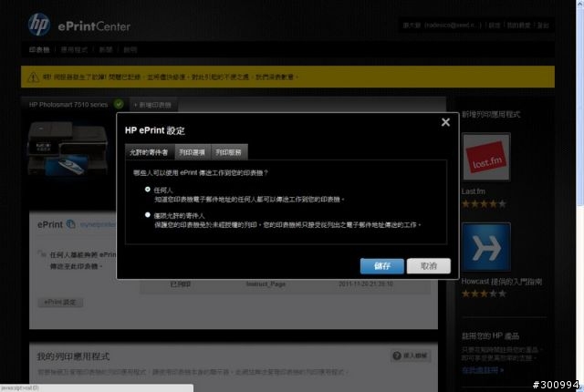Click the Instruct_Page job entry
Image resolution: width=584 pixels, height=392 pixels.
coord(266,284)
